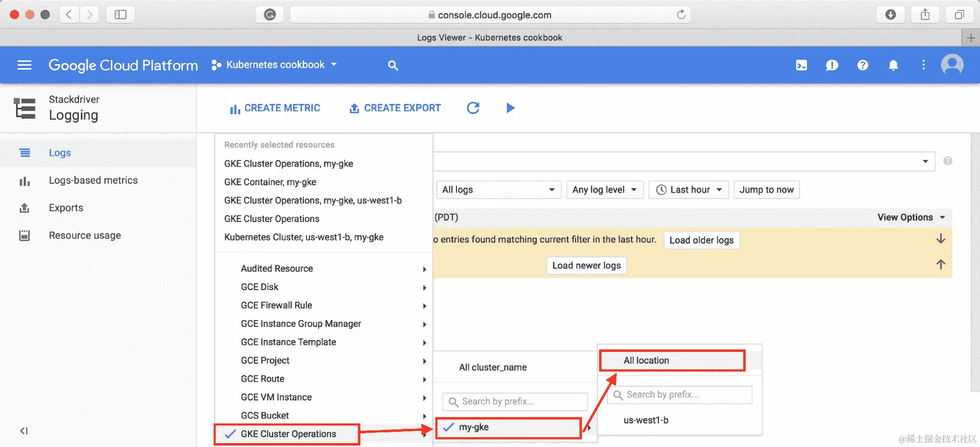Open the Logs page in sidebar
This screenshot has height=447, width=980.
60,153
